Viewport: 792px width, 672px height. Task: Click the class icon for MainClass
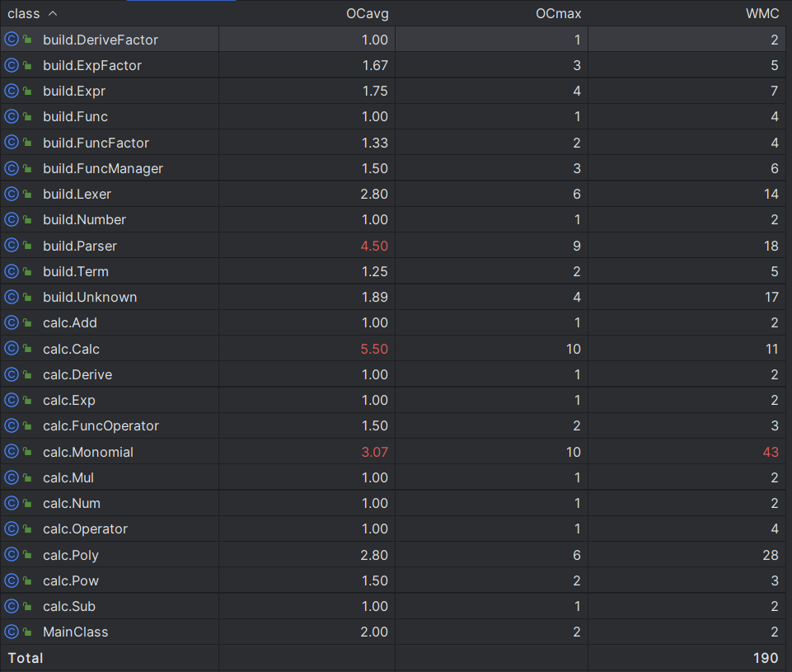point(11,632)
